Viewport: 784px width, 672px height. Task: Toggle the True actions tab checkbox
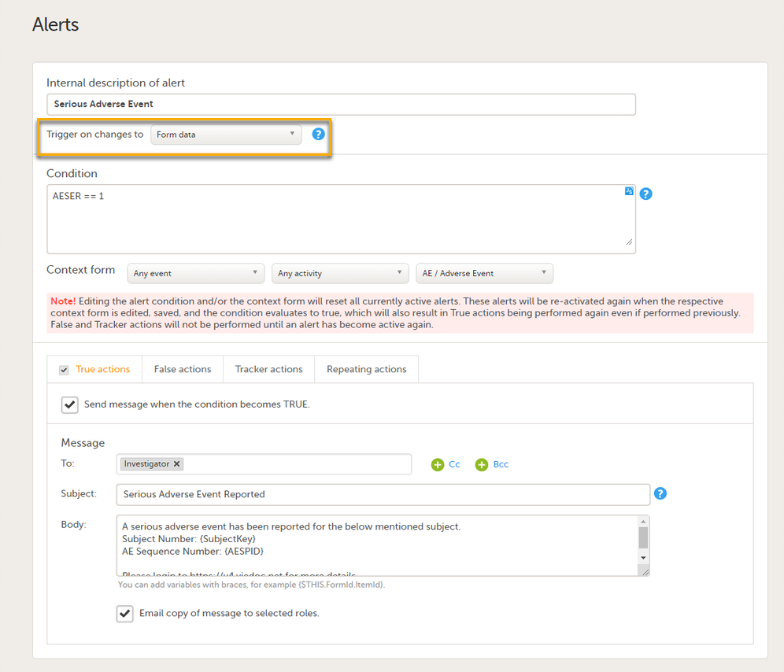tap(65, 370)
